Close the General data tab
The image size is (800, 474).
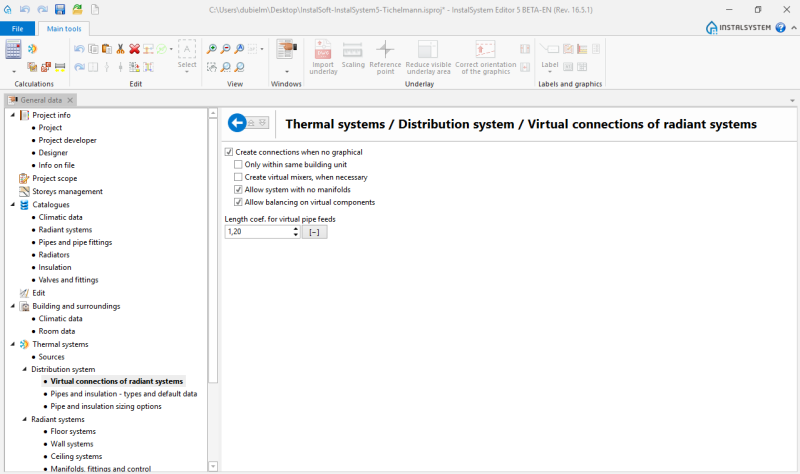tap(70, 100)
